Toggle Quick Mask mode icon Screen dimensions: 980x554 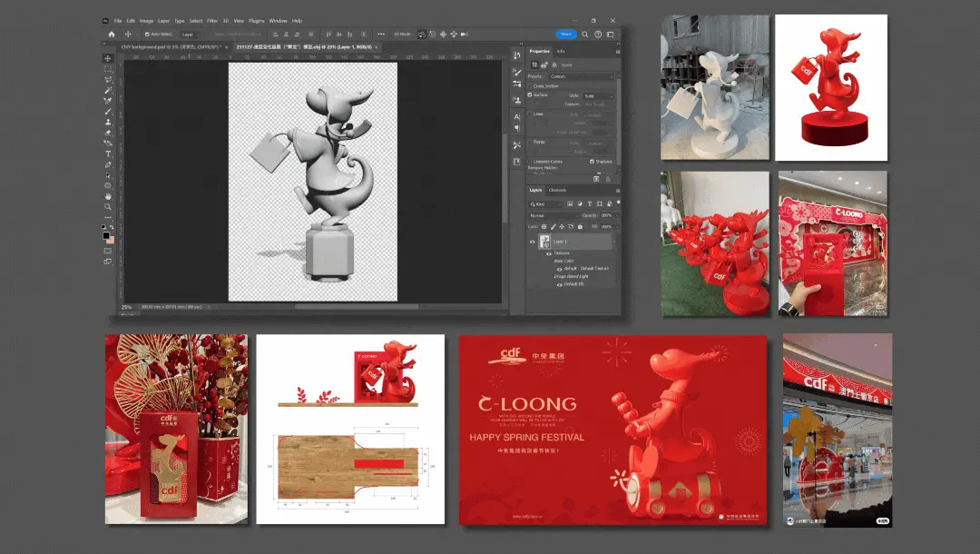click(x=107, y=251)
